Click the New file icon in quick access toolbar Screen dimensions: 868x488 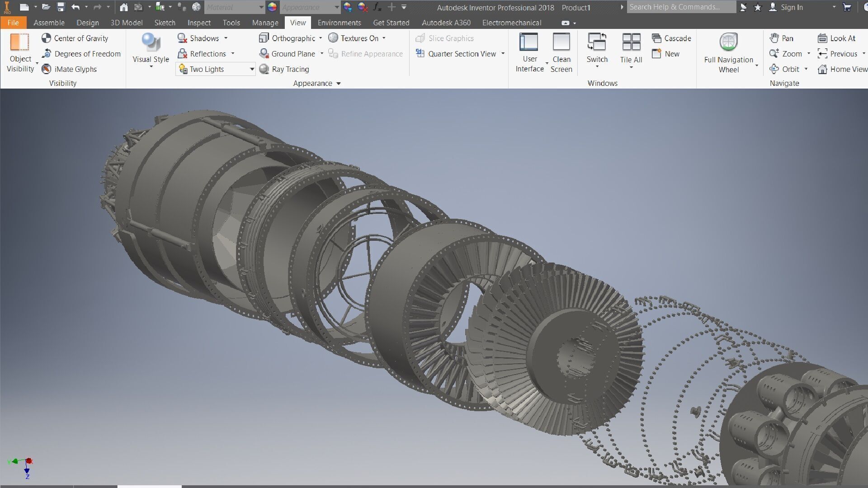(x=24, y=7)
